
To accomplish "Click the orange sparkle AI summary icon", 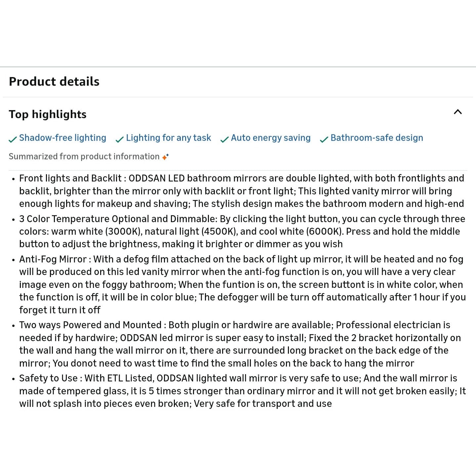I will pos(165,157).
